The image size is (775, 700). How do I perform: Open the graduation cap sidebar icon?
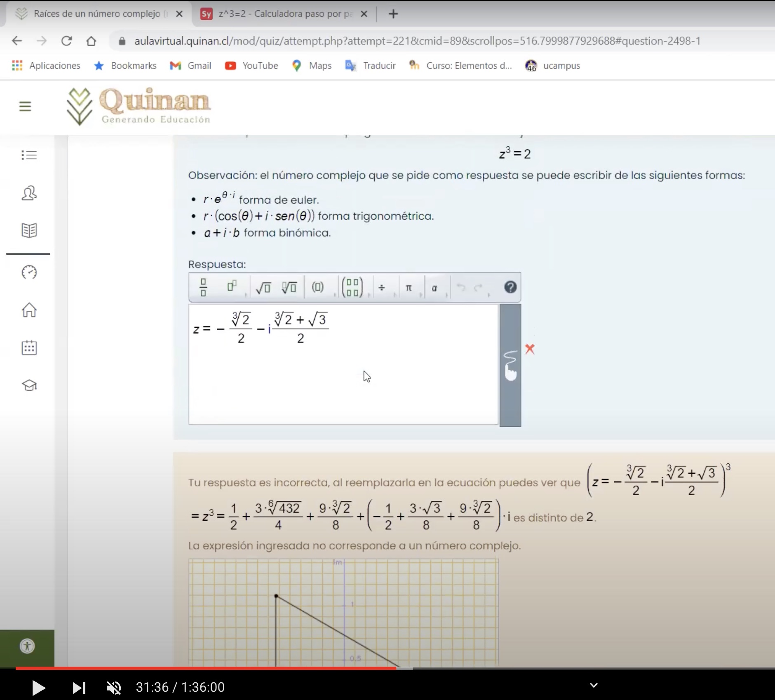(x=29, y=385)
